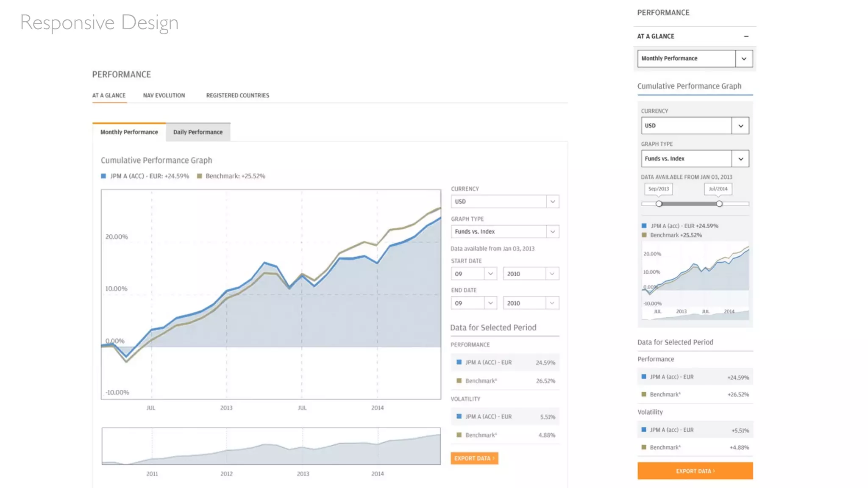
Task: Click the olive Benchmark legend square above the main graph
Action: pyautogui.click(x=199, y=176)
